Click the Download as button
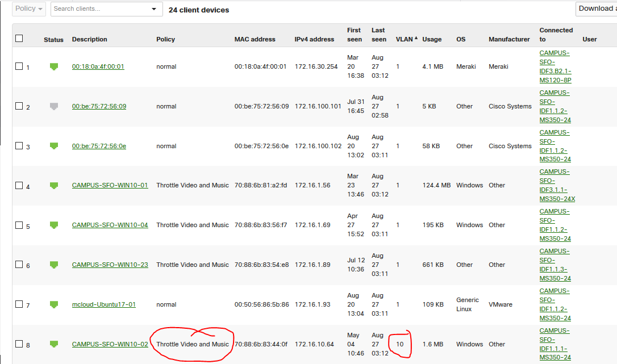Screen dimensions: 617x364 tap(596, 9)
